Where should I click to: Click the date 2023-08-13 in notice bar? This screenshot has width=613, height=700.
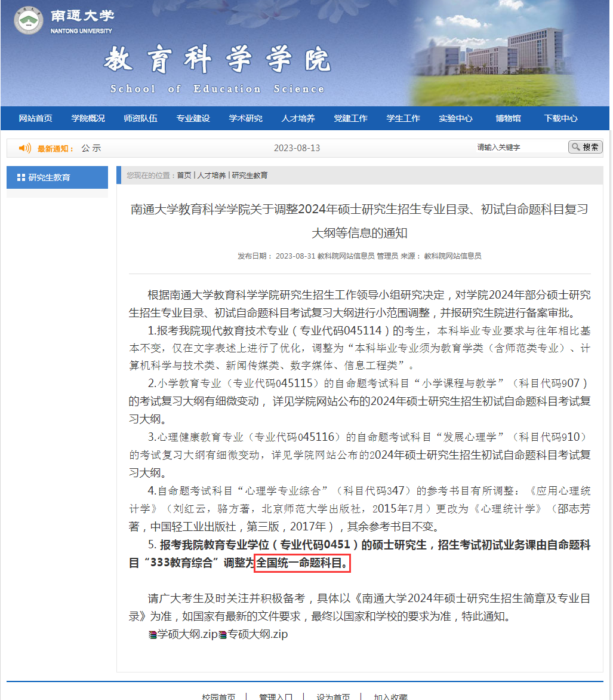pyautogui.click(x=297, y=148)
